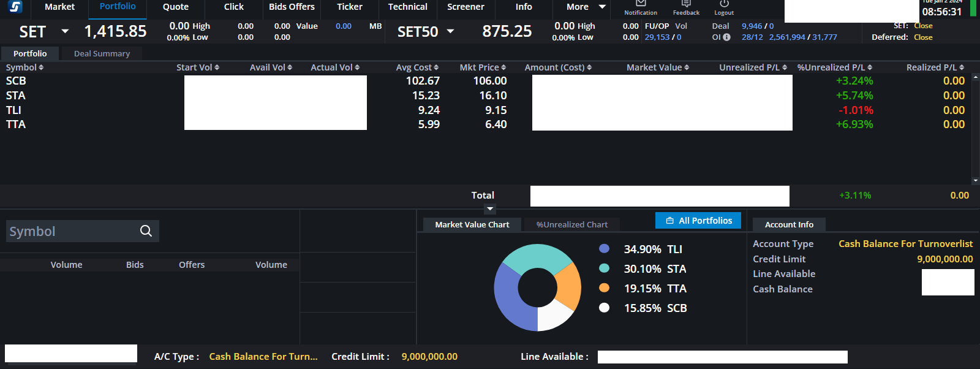Select the Market Value Chart tab
This screenshot has height=369, width=980.
point(472,224)
